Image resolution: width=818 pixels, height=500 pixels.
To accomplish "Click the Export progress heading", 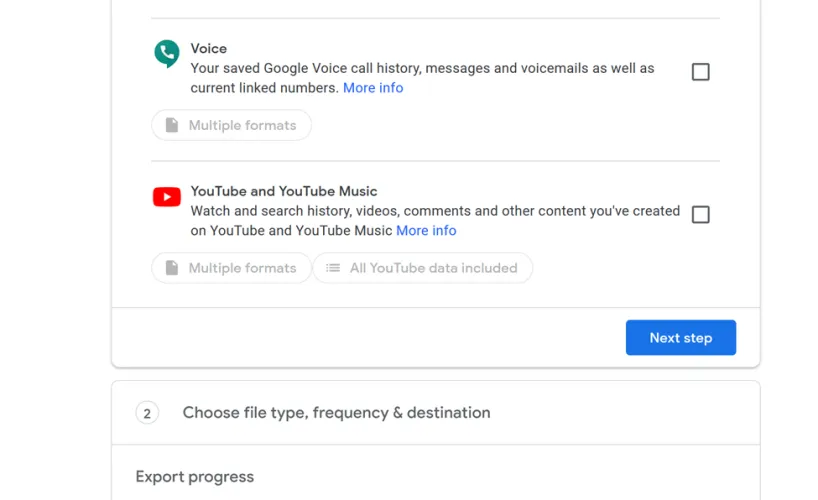I will tap(195, 477).
